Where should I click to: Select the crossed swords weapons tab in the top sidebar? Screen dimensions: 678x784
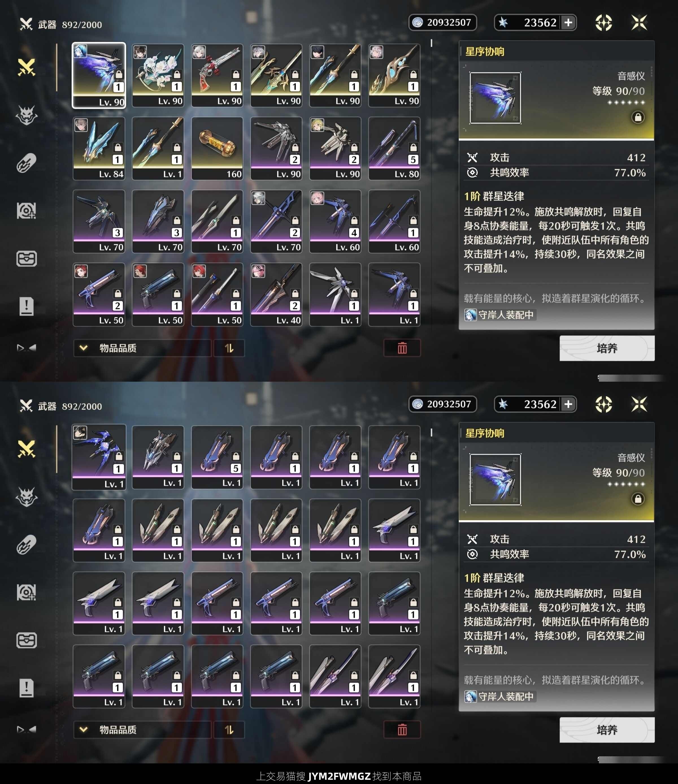(27, 67)
